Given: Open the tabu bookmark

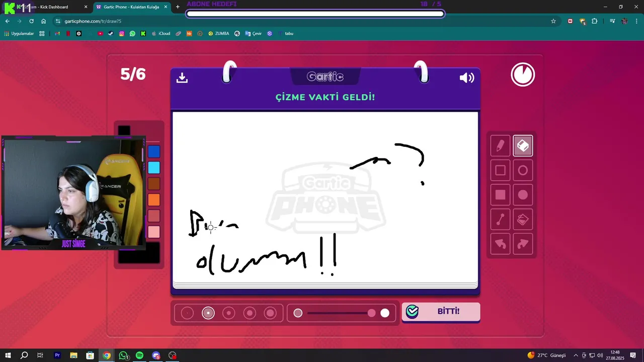Looking at the screenshot, I should click(x=286, y=34).
